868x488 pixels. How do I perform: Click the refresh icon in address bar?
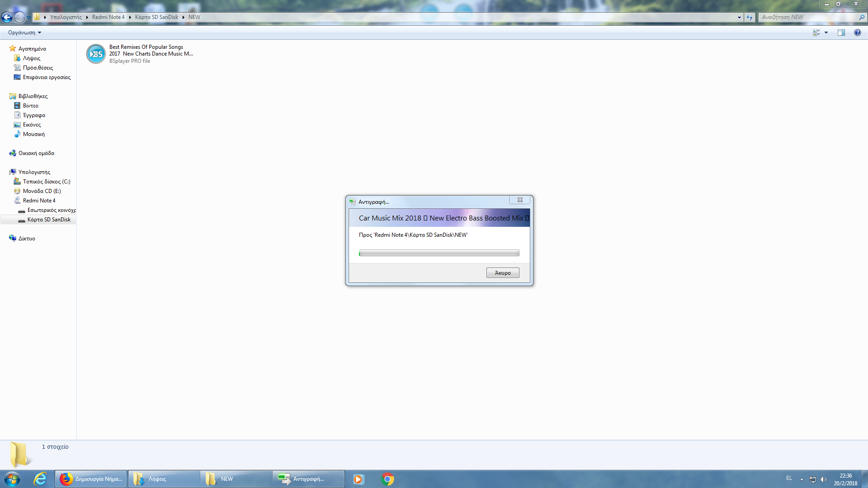click(750, 17)
